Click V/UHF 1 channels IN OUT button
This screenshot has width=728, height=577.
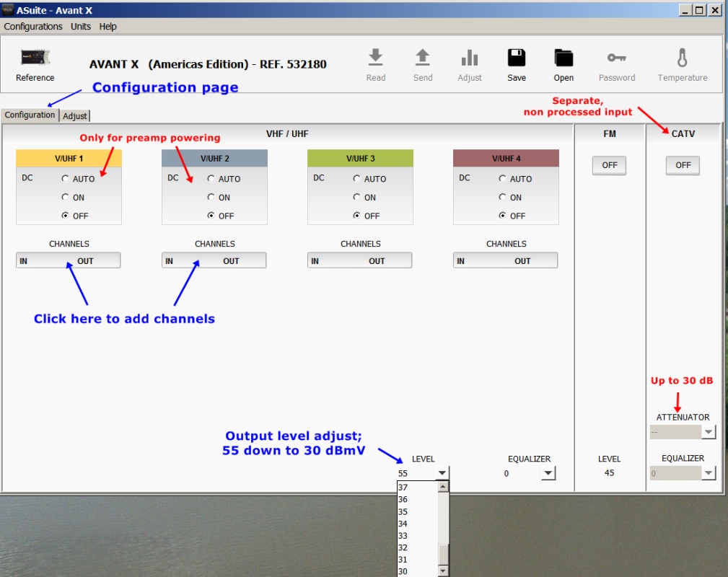[x=68, y=261]
